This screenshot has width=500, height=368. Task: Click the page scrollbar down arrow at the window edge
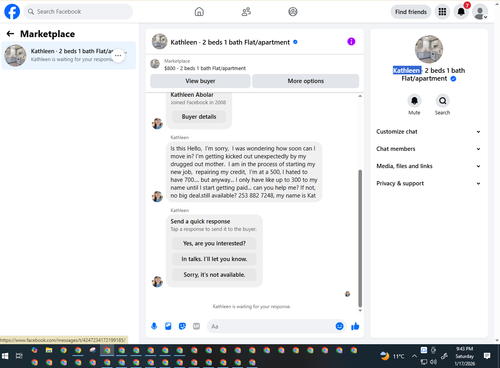pos(497,340)
